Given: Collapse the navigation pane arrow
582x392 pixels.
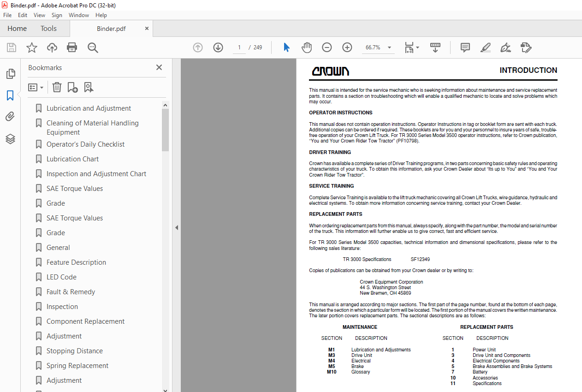Looking at the screenshot, I should coord(176,227).
